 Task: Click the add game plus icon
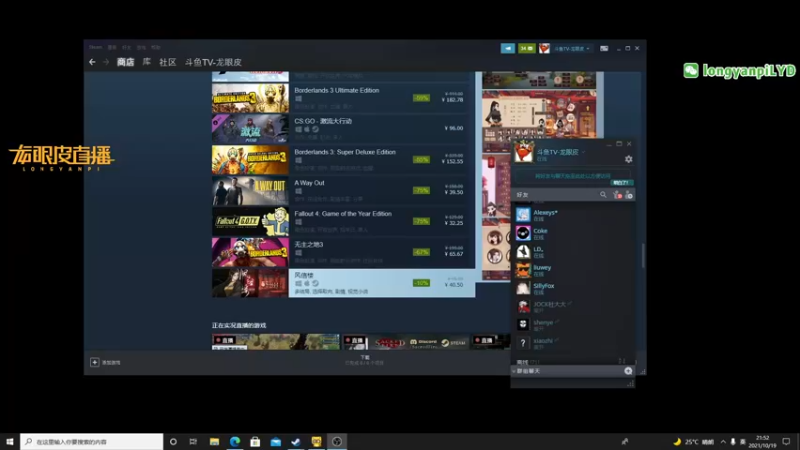point(94,362)
